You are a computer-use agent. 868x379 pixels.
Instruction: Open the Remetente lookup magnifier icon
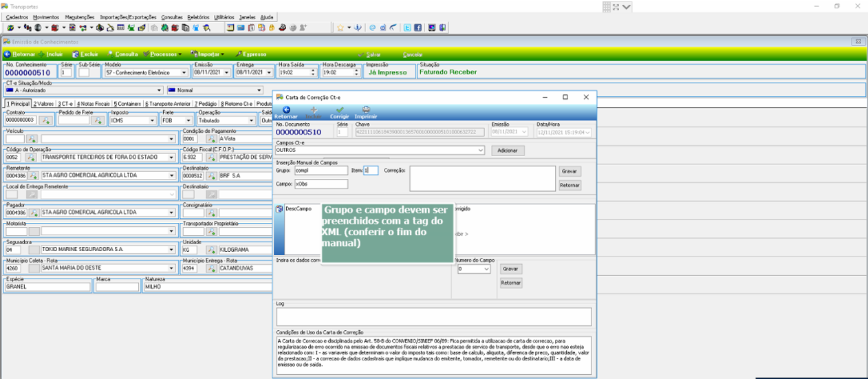pyautogui.click(x=32, y=175)
